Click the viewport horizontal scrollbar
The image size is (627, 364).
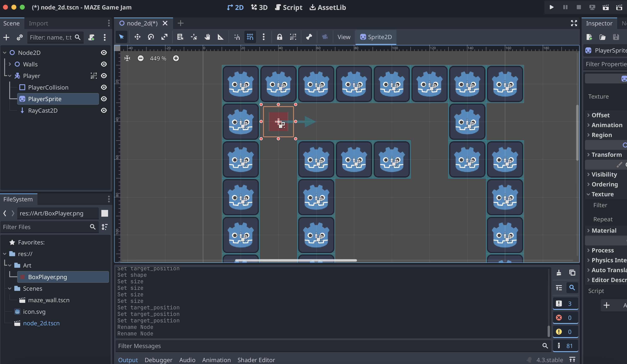[296, 260]
